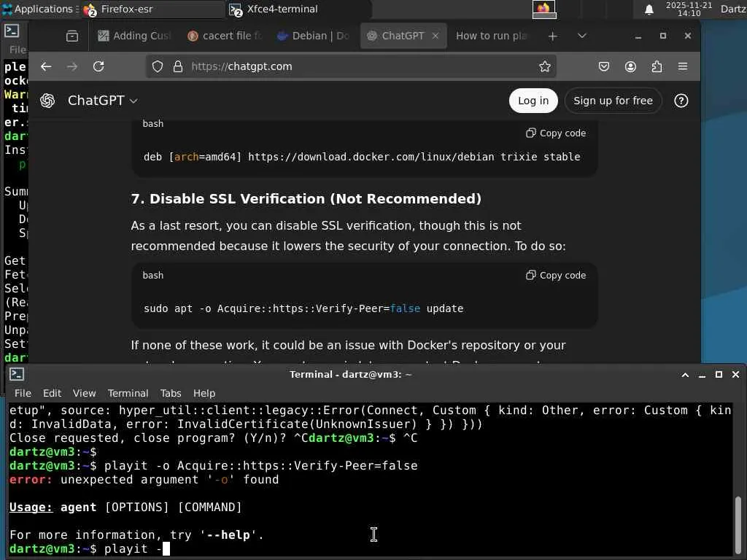Image resolution: width=747 pixels, height=560 pixels.
Task: Open the Firefox View icon beside tabs
Action: tap(72, 36)
